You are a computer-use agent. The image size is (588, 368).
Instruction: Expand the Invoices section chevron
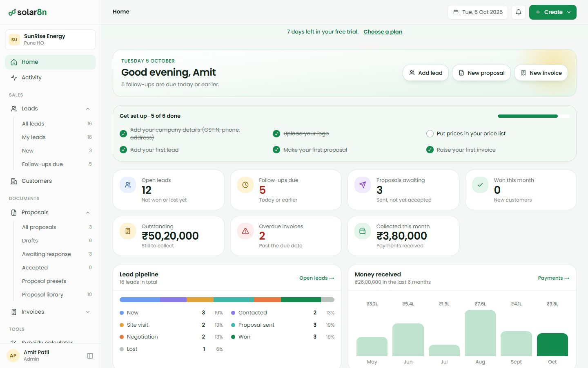pyautogui.click(x=88, y=312)
